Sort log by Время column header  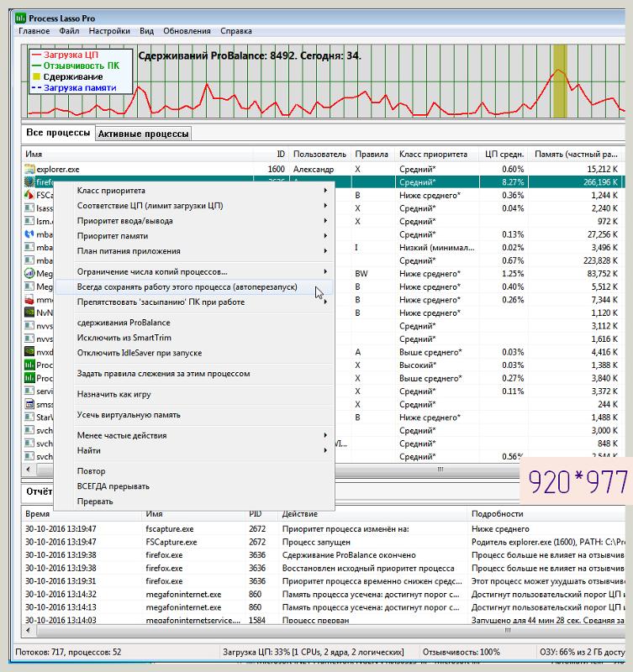[82, 513]
